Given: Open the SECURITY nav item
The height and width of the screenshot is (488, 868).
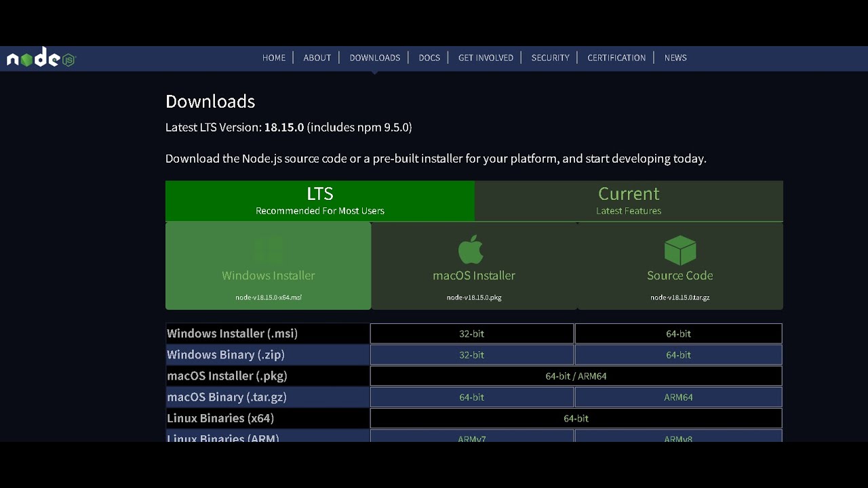Looking at the screenshot, I should pyautogui.click(x=550, y=58).
